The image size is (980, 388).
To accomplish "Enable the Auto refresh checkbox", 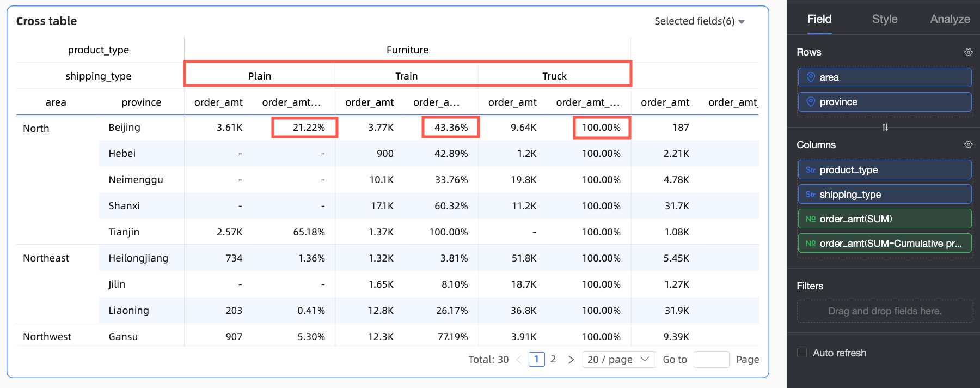I will pyautogui.click(x=802, y=353).
